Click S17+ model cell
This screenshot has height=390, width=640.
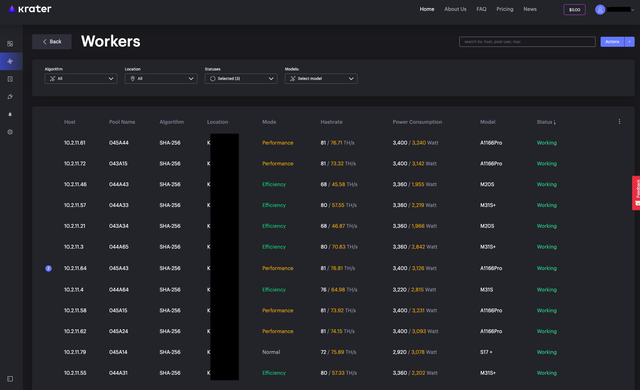pyautogui.click(x=486, y=352)
